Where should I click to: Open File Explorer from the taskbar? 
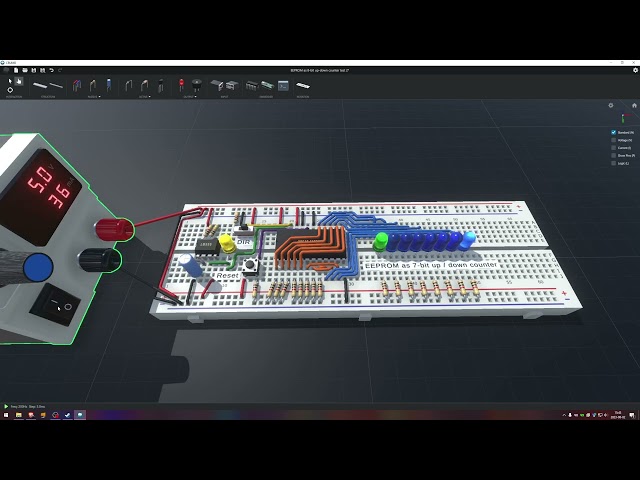pos(18,415)
